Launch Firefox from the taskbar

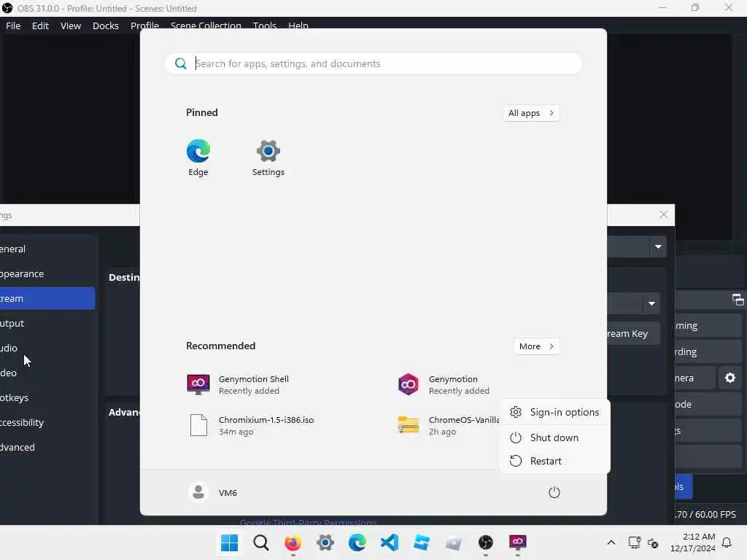click(x=293, y=542)
